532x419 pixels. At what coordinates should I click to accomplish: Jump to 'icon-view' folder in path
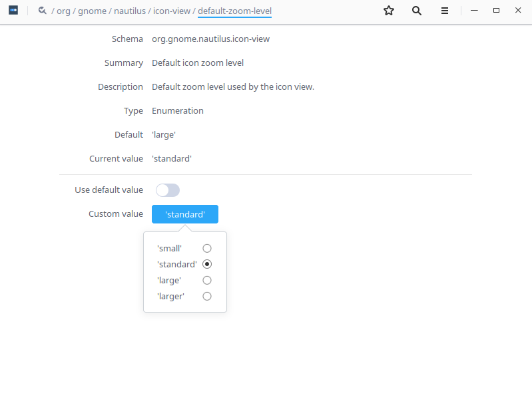pos(172,11)
